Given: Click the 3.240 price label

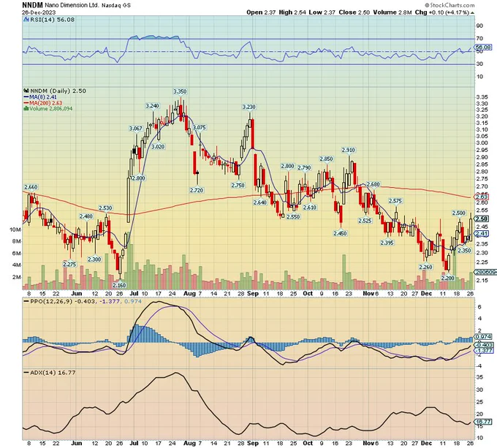Looking at the screenshot, I should point(153,106).
